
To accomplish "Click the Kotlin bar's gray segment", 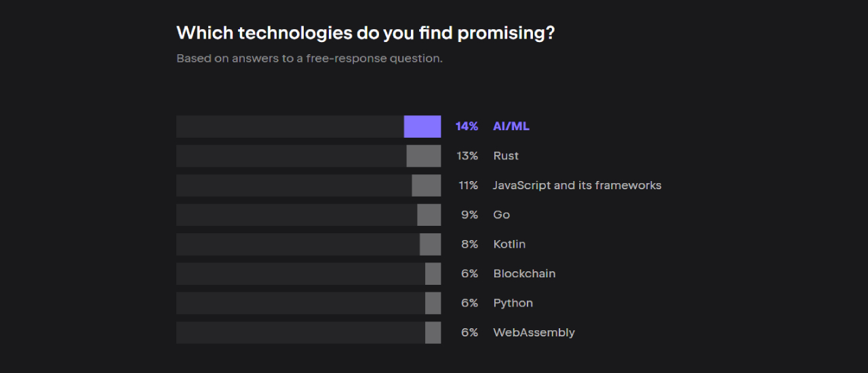I will pyautogui.click(x=431, y=244).
